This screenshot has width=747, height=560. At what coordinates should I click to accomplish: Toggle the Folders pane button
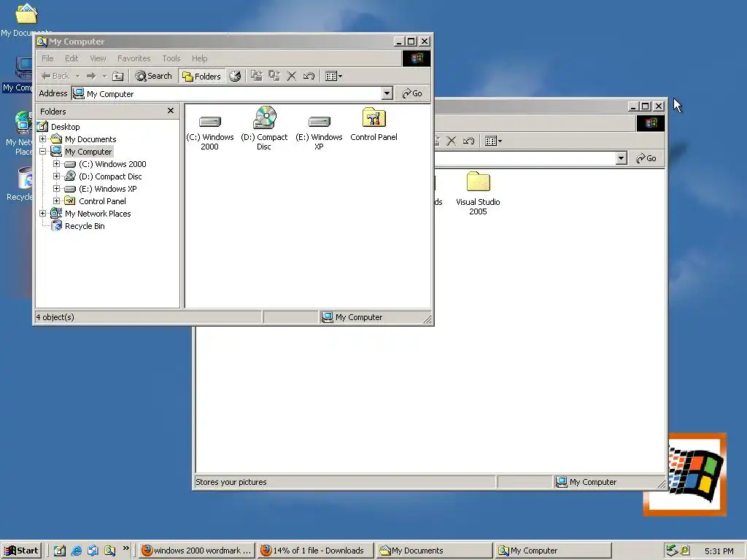pos(202,76)
